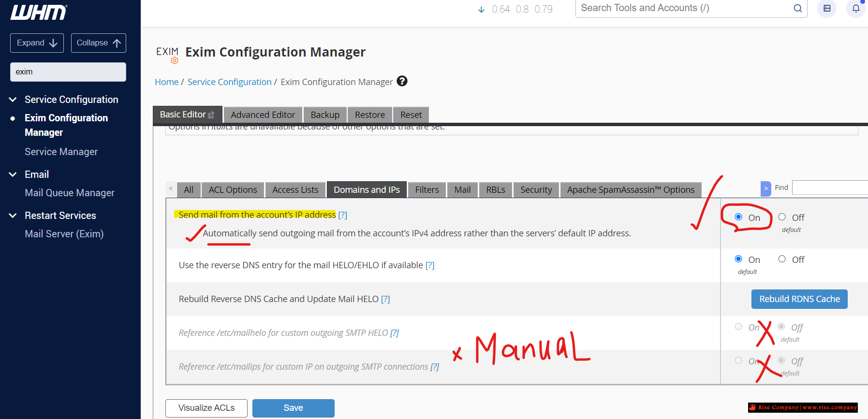The image size is (868, 419).
Task: Click the EXIM gear logo icon
Action: tap(167, 55)
